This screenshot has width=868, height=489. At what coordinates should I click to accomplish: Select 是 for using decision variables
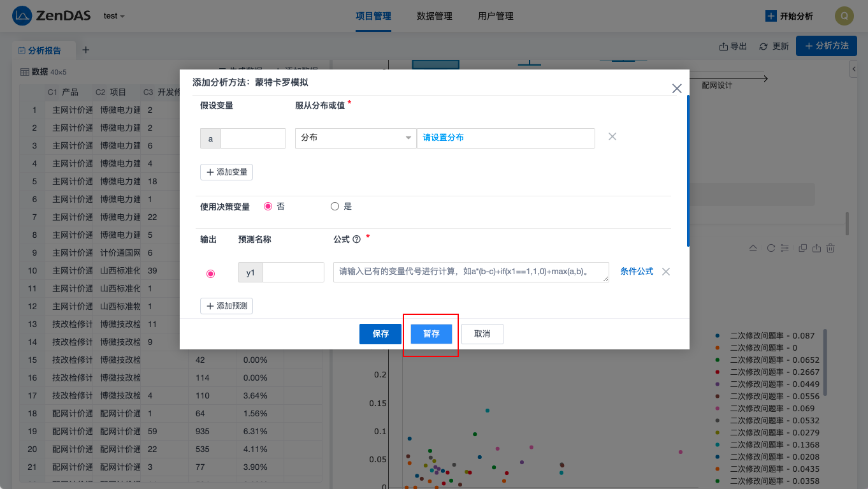click(335, 207)
